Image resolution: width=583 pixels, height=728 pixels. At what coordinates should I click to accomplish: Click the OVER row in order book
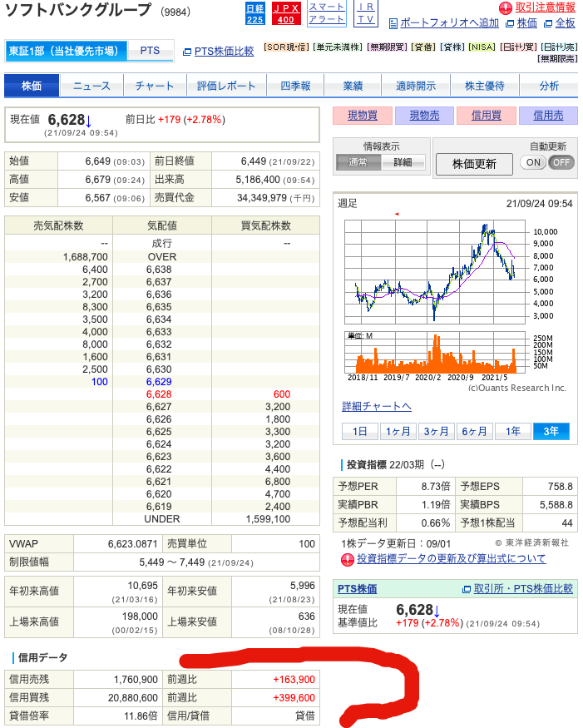pos(162,257)
